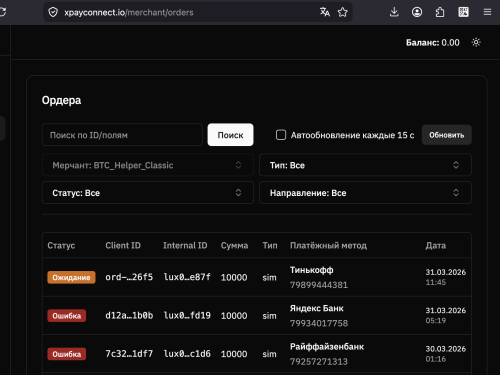Click date 31.03.2026 11:45
Image resolution: width=500 pixels, height=375 pixels.
[445, 277]
